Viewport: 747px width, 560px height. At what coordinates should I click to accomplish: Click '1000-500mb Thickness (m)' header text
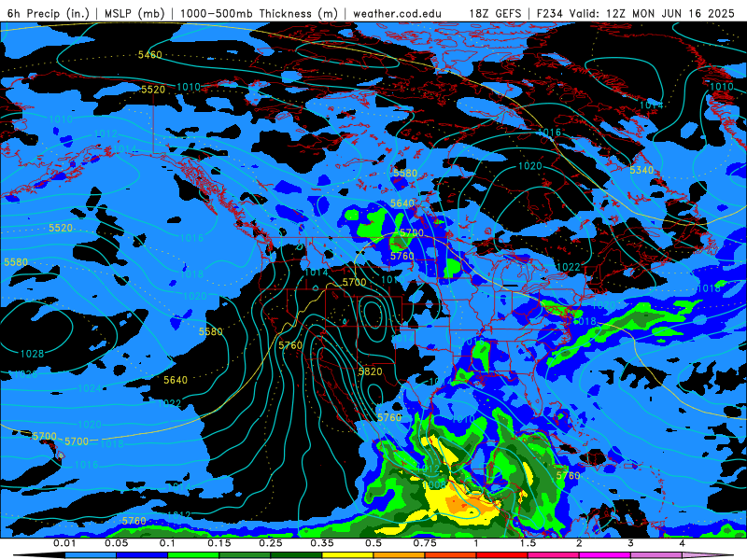tap(260, 13)
